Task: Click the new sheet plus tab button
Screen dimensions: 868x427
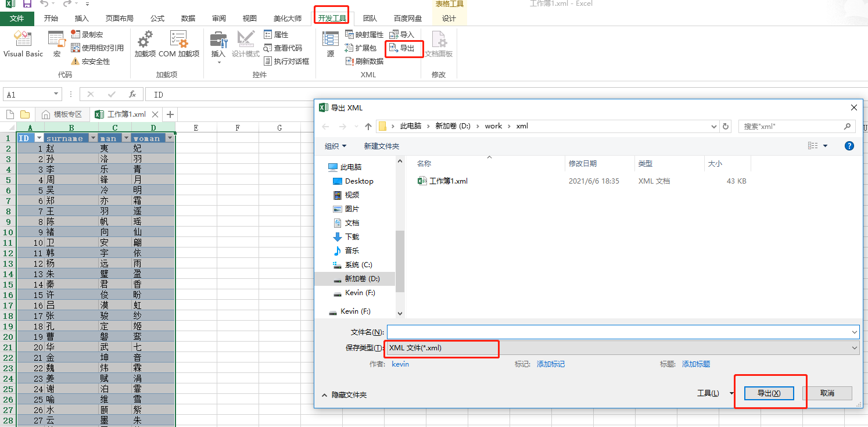Action: pos(170,114)
